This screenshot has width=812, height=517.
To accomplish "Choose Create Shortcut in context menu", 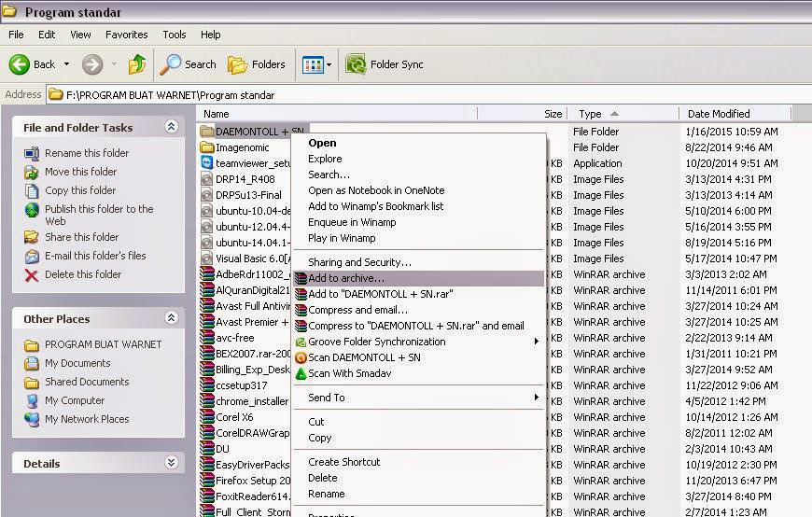I will tap(343, 462).
